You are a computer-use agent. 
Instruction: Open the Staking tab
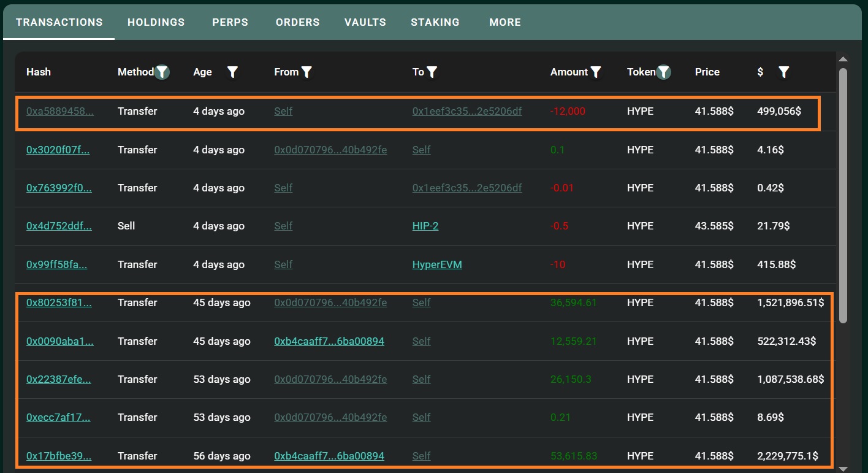pos(435,22)
